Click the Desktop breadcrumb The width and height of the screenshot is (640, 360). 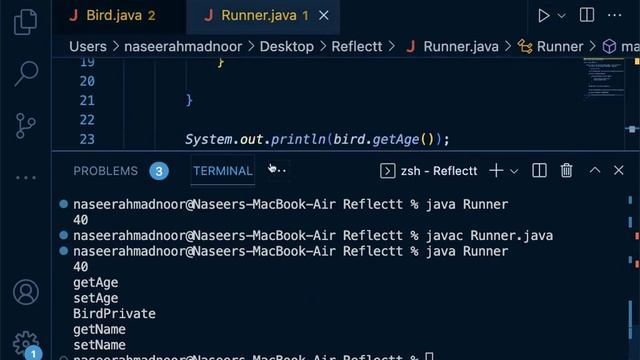pos(287,47)
